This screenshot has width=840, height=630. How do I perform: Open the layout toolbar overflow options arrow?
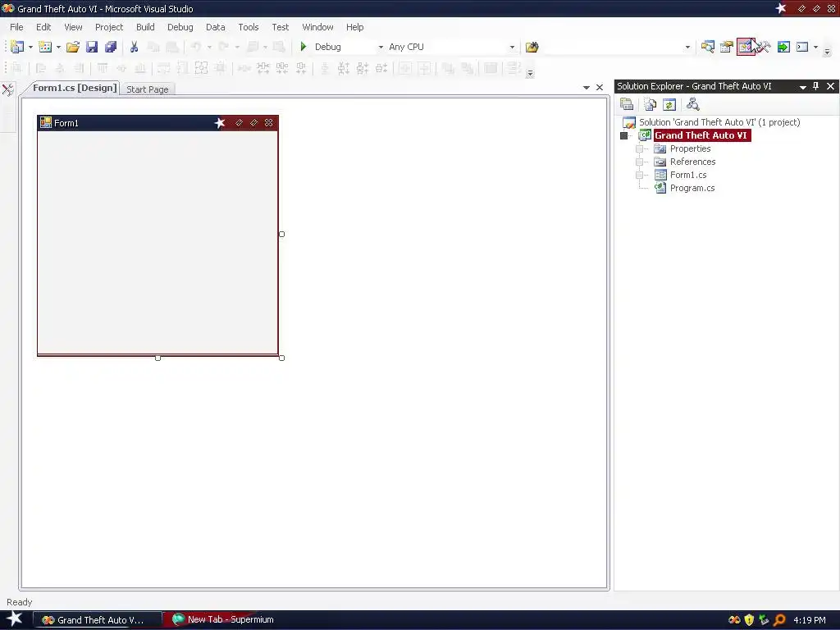[530, 73]
